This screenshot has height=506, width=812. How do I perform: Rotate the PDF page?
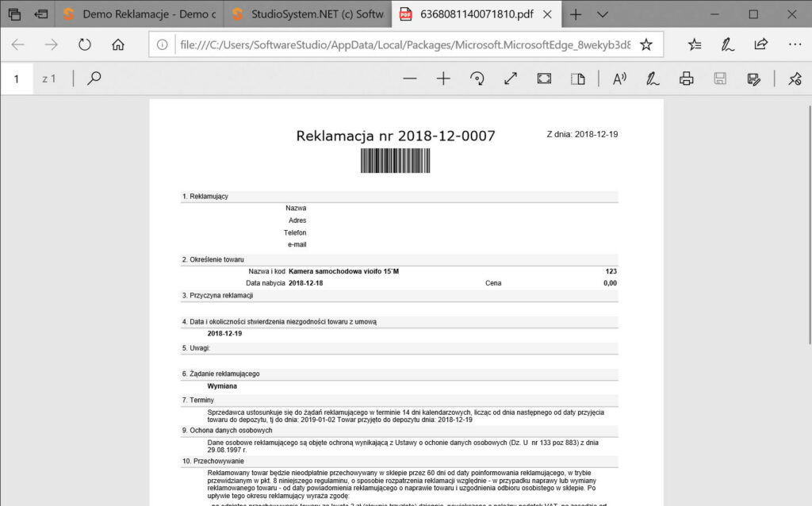click(477, 79)
